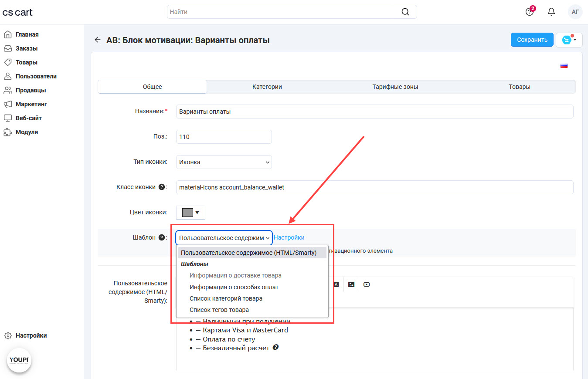
Task: Click the back arrow beside the title
Action: [97, 40]
